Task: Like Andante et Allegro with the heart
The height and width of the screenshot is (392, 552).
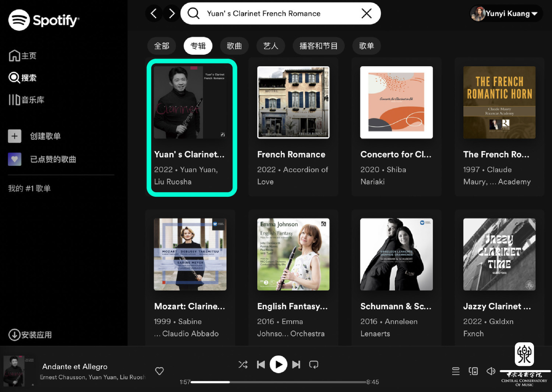Action: click(x=159, y=371)
